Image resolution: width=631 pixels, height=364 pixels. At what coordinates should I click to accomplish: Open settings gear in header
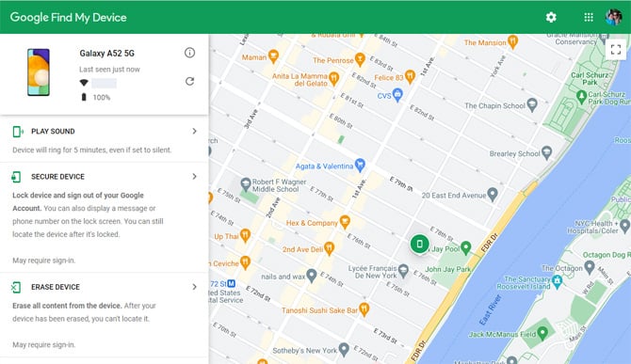coord(551,17)
